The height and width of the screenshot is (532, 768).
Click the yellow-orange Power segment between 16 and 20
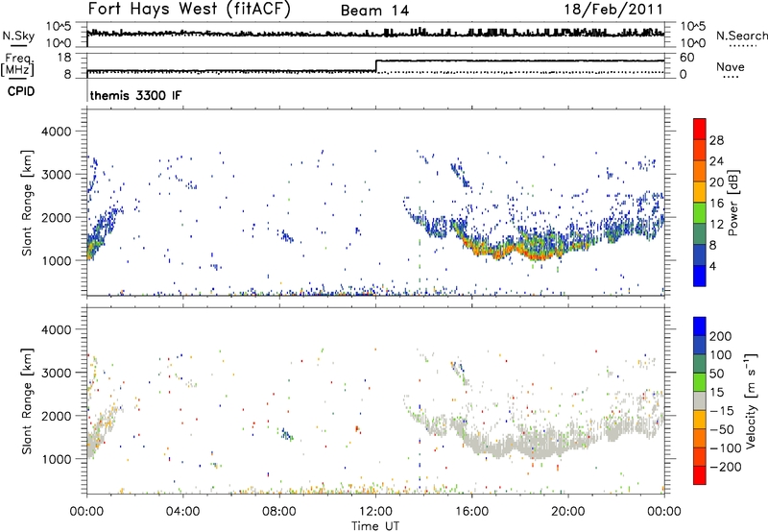click(x=700, y=192)
